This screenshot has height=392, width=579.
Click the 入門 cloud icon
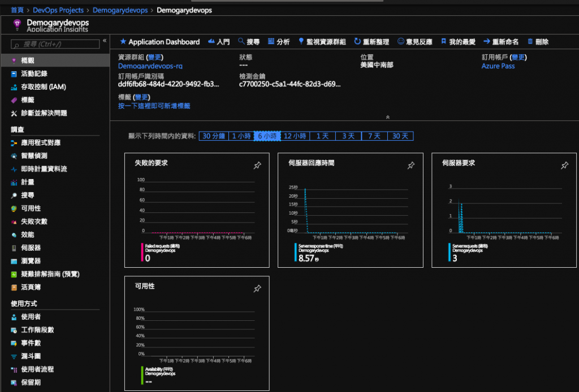[x=211, y=41]
